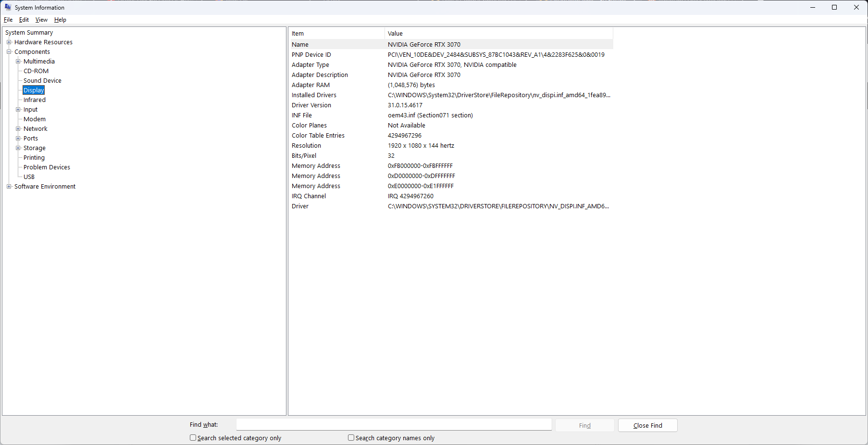
Task: Select Ports category label
Action: [x=31, y=139]
